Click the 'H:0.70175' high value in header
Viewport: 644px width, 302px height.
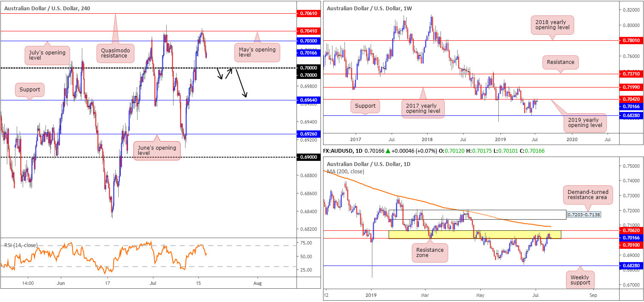[x=479, y=151]
